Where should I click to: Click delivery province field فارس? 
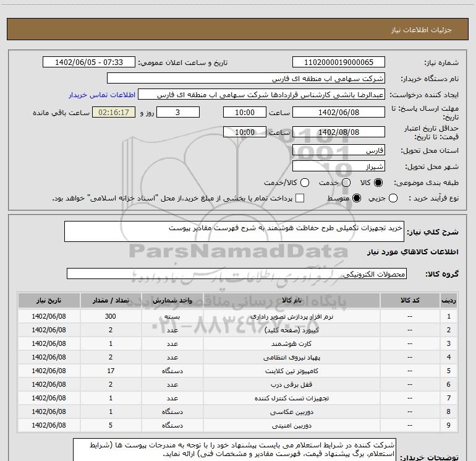pos(339,150)
